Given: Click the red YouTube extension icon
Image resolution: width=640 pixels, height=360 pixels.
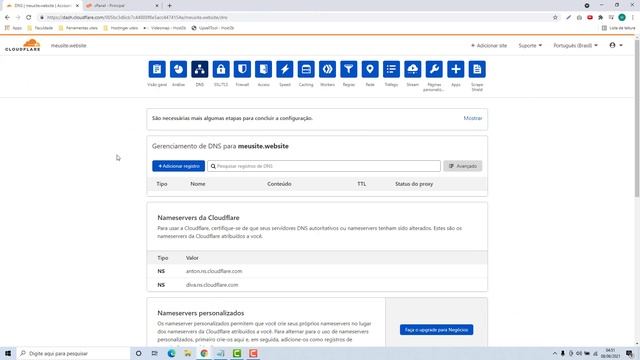Looking at the screenshot, I should pyautogui.click(x=590, y=18).
